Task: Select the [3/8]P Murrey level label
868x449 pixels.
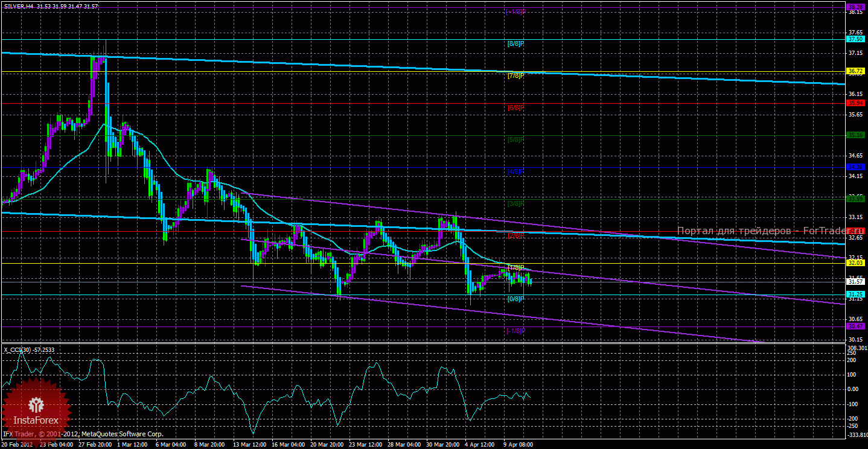Action: pos(515,204)
